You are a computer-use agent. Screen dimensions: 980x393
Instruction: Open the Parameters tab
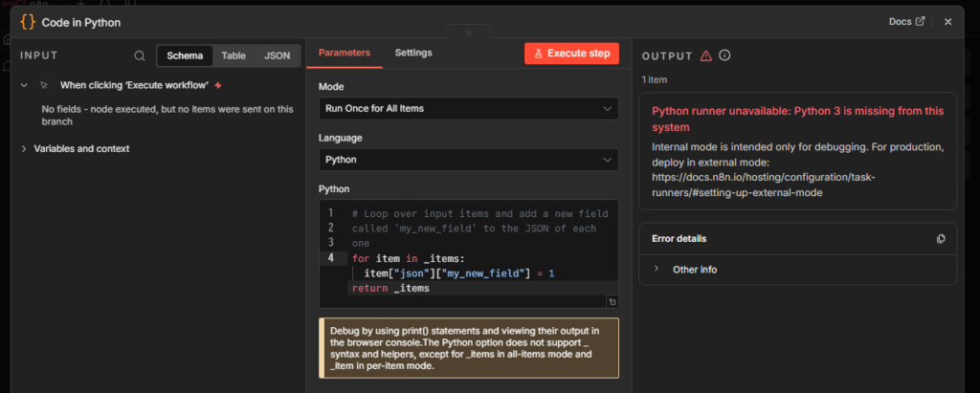click(345, 54)
